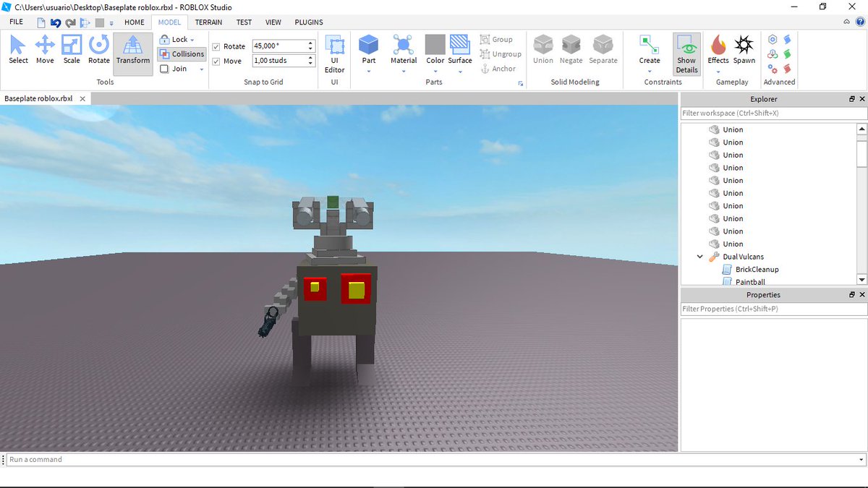Toggle the Join surfaces checkbox
This screenshot has height=488, width=868.
coord(164,69)
